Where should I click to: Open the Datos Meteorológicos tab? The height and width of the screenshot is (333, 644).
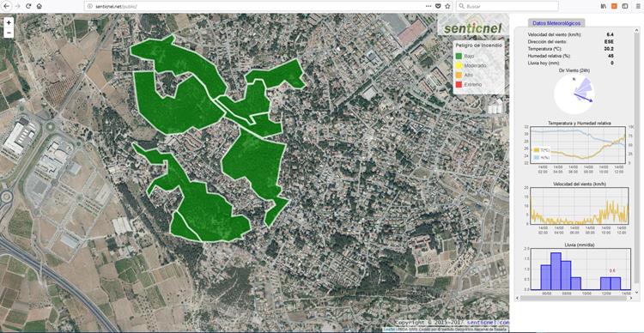(556, 23)
